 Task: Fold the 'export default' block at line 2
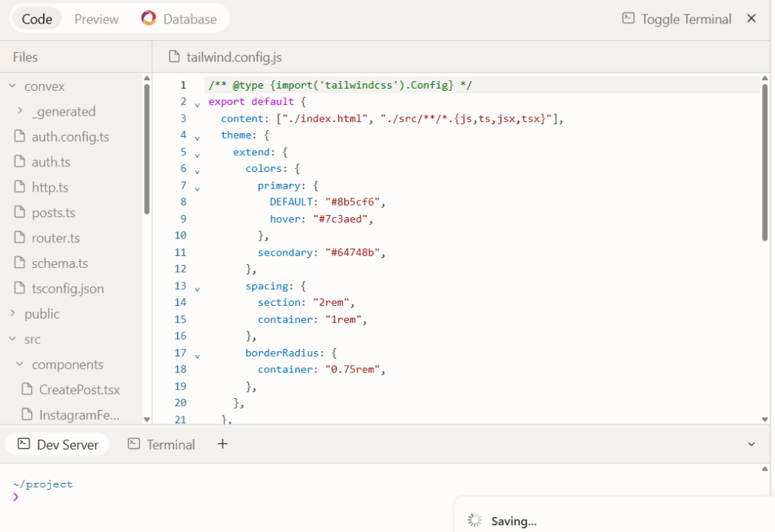point(197,104)
